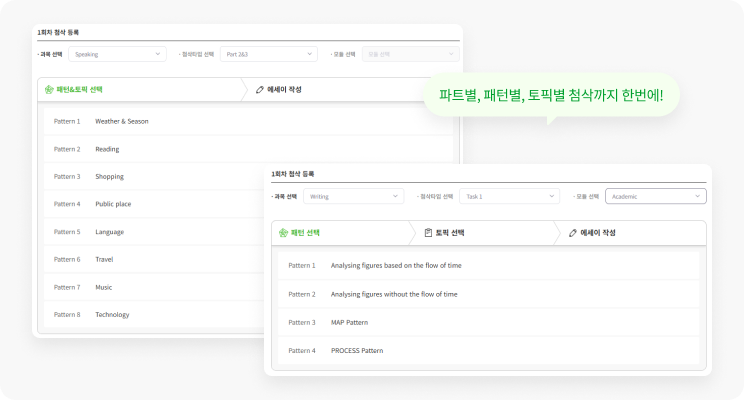Screen dimensions: 744x400
Task: Click the green speech bubble caption
Action: [x=551, y=95]
